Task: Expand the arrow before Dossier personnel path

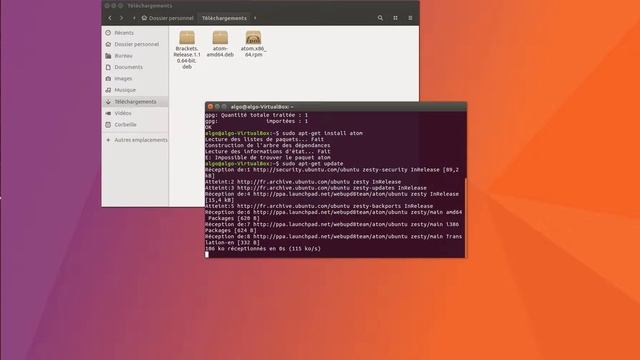Action: pos(134,18)
